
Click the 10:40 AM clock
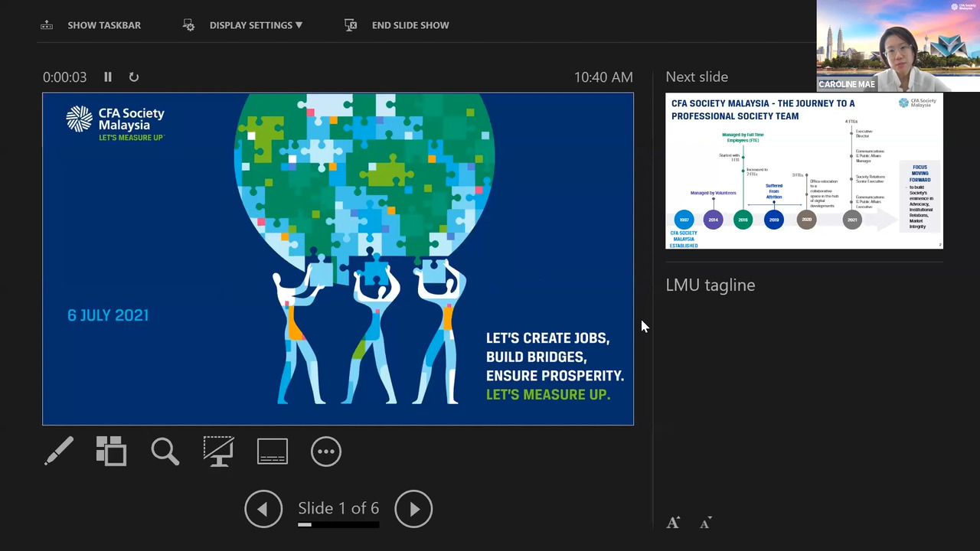click(x=603, y=77)
